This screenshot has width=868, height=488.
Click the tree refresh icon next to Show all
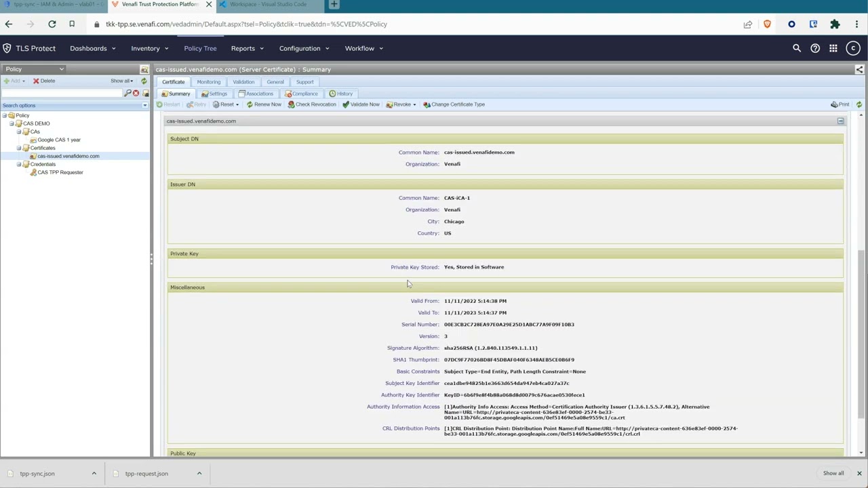(144, 81)
